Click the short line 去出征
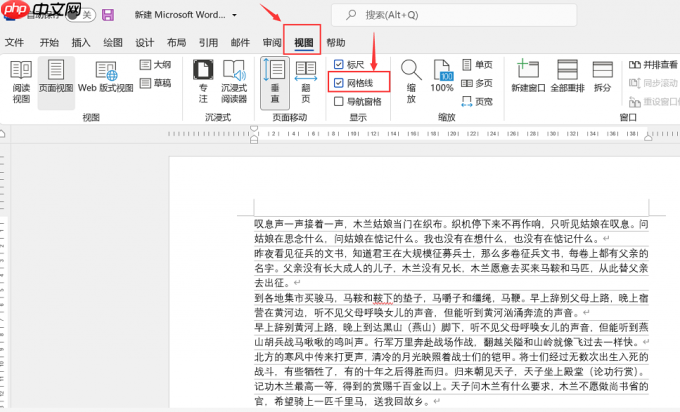 (x=277, y=283)
